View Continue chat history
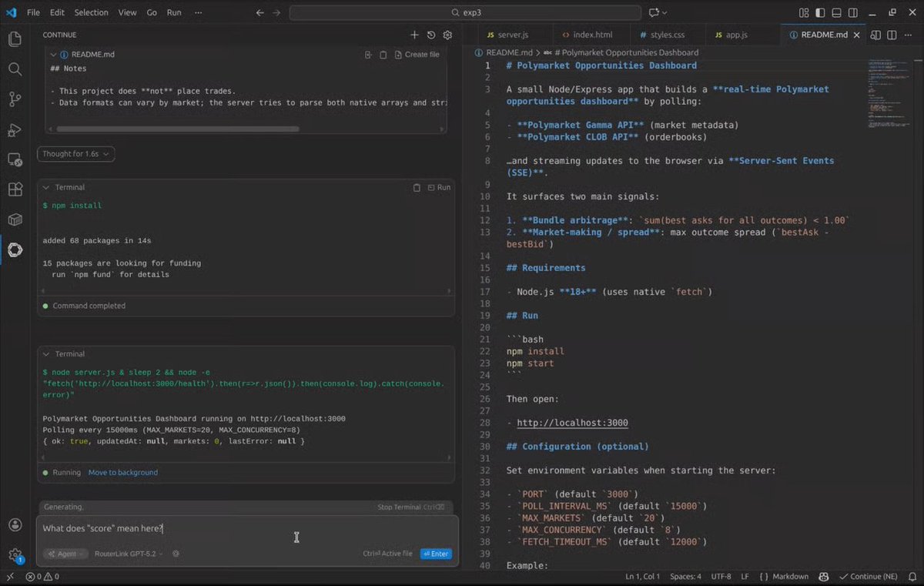The width and height of the screenshot is (924, 586). tap(431, 35)
